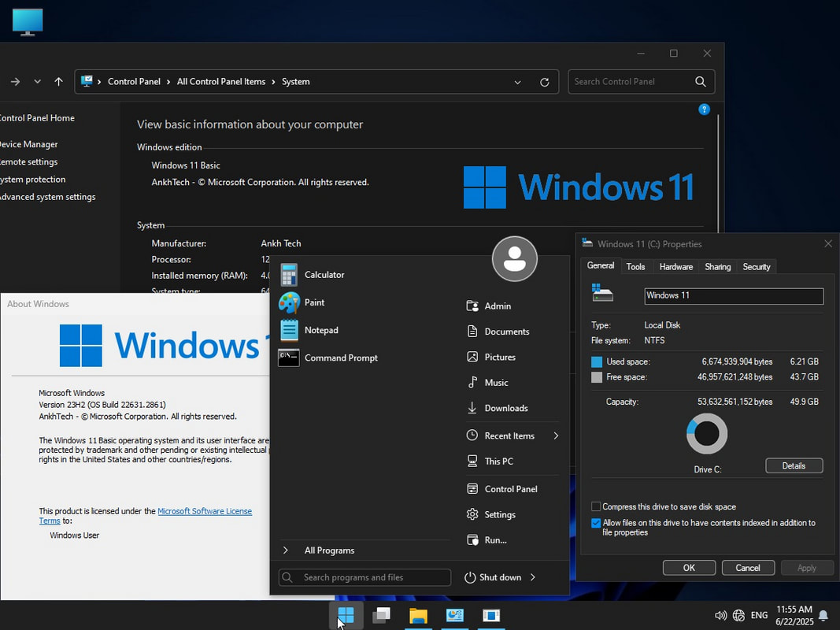Screen dimensions: 840x630
Task: Select the This PC desktop icon
Action: coord(28,22)
